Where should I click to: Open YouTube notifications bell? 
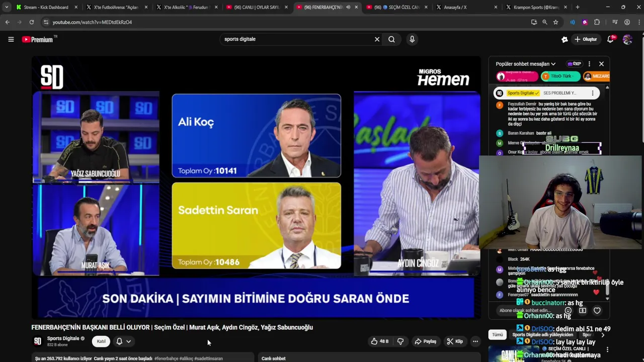coord(611,39)
